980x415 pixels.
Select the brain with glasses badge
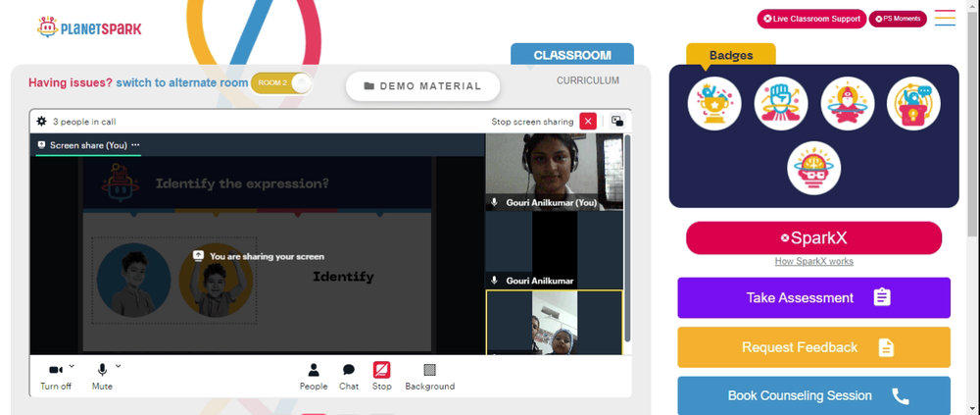pos(813,168)
